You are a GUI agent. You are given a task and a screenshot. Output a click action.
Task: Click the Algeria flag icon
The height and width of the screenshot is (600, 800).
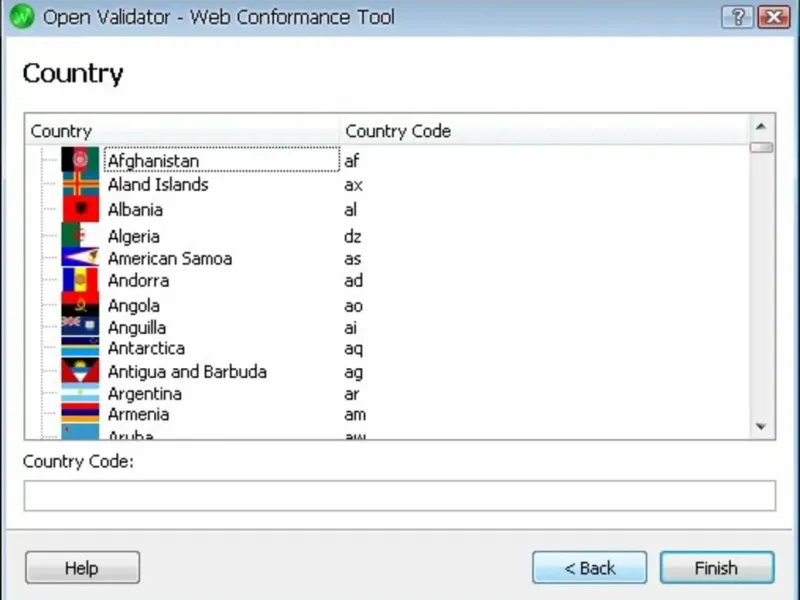pyautogui.click(x=80, y=235)
